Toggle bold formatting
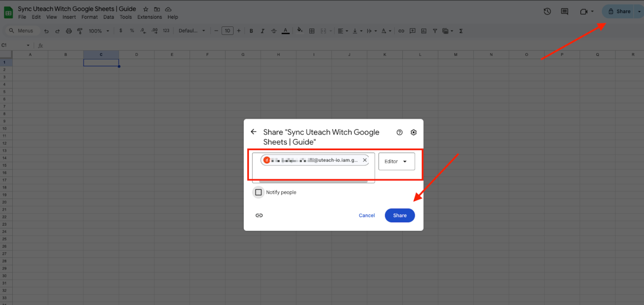Viewport: 644px width, 305px height. pos(251,31)
